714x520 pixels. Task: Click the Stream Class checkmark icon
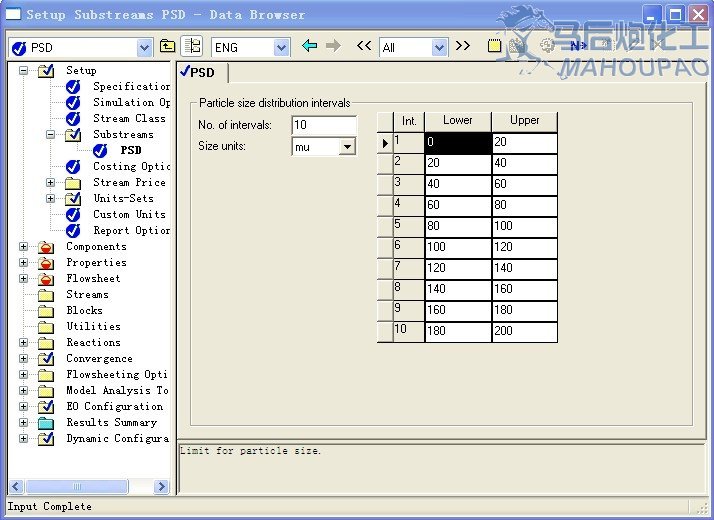(x=73, y=118)
